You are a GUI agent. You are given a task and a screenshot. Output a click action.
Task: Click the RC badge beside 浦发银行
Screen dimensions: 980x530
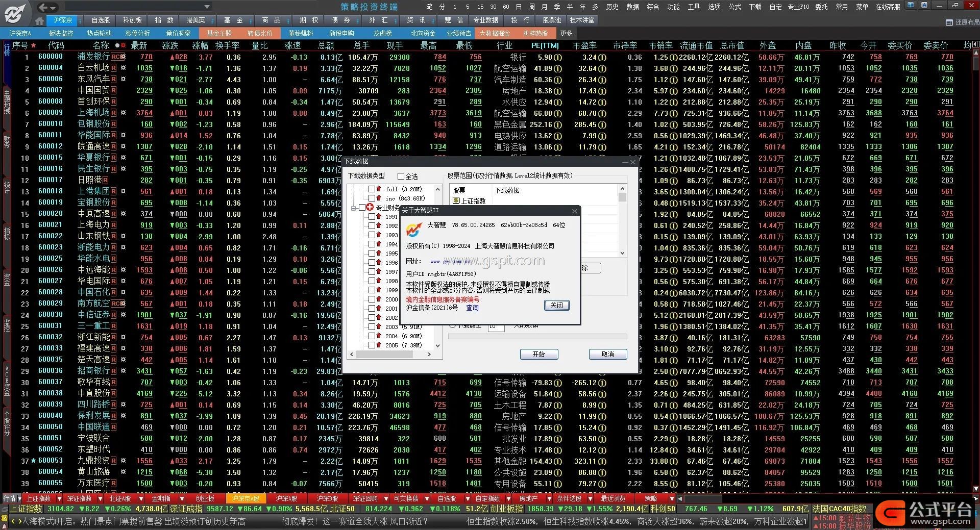click(x=117, y=57)
